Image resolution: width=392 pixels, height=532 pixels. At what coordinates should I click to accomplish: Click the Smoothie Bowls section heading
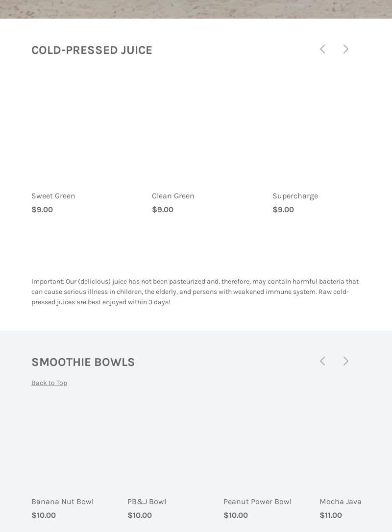83,362
